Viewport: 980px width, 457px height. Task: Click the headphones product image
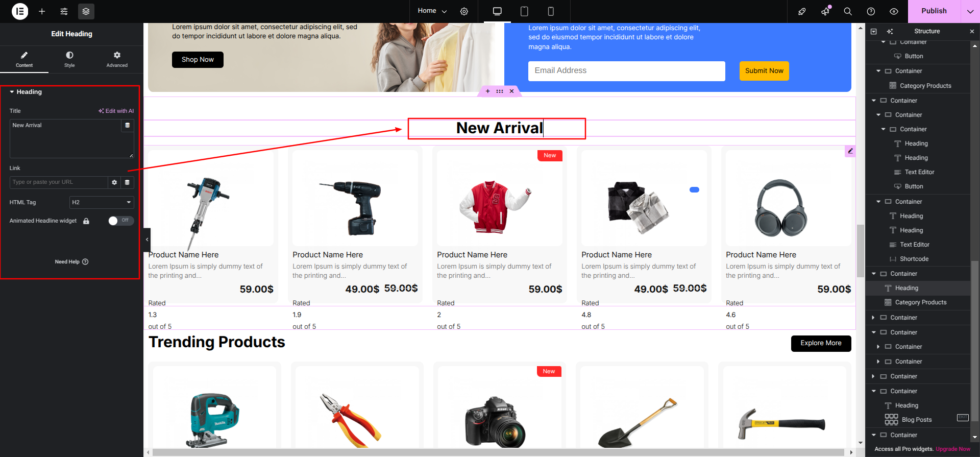click(780, 207)
